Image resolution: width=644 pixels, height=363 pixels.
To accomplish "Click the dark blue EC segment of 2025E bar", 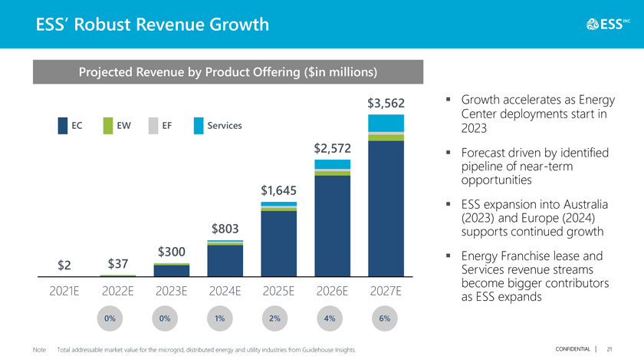I will coord(279,243).
